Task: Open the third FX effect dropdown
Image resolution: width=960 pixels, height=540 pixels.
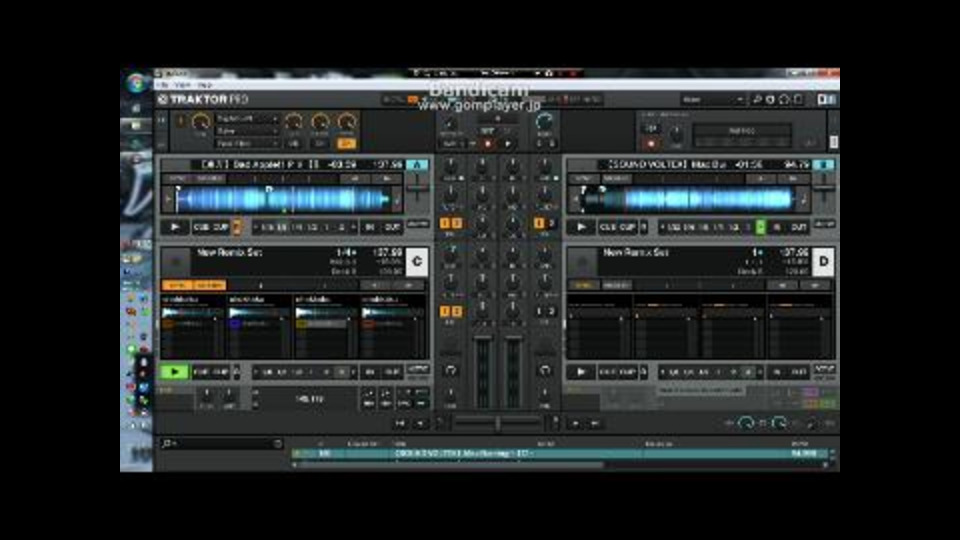Action: [247, 143]
